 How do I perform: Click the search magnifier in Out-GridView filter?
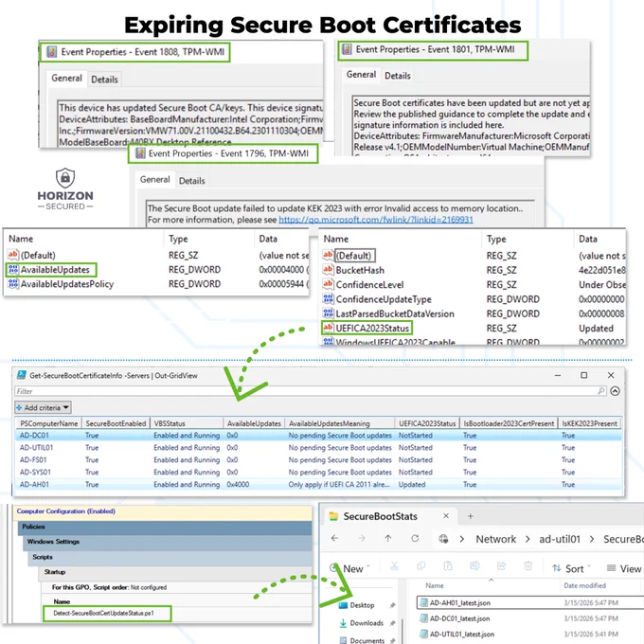pyautogui.click(x=601, y=391)
